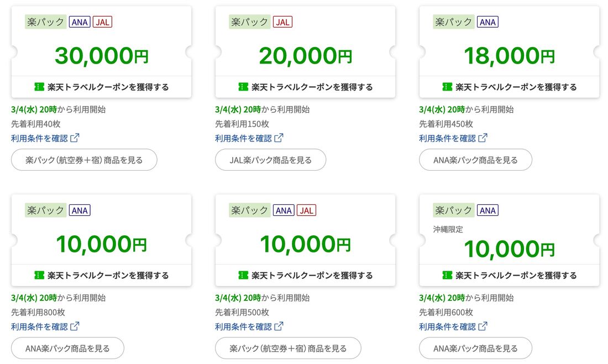The image size is (608, 364).
Task: Click the green ticket icon on the 30,000円 coupon bar
Action: point(39,86)
